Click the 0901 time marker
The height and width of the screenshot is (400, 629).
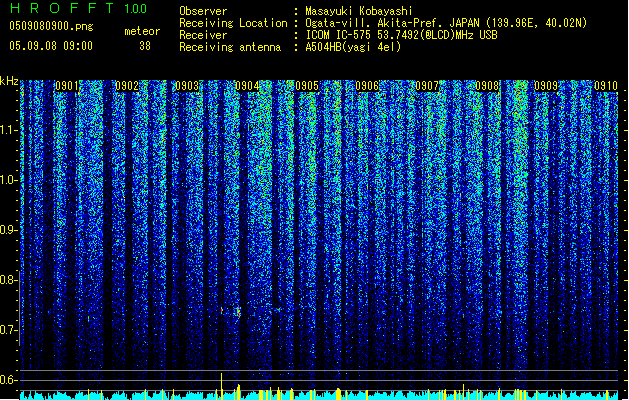tap(67, 86)
